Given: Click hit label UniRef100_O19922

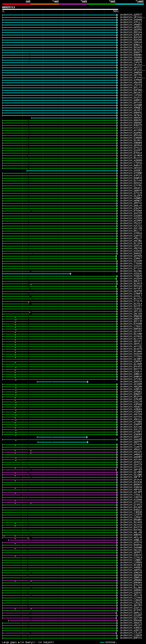Looking at the screenshot, I should click(x=131, y=309).
